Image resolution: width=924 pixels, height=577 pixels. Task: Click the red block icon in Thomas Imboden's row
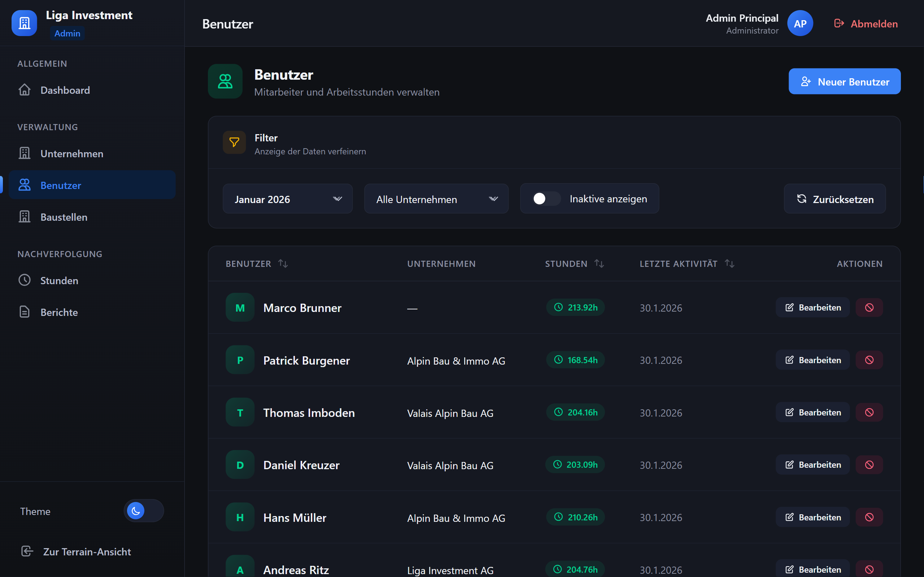[869, 413]
